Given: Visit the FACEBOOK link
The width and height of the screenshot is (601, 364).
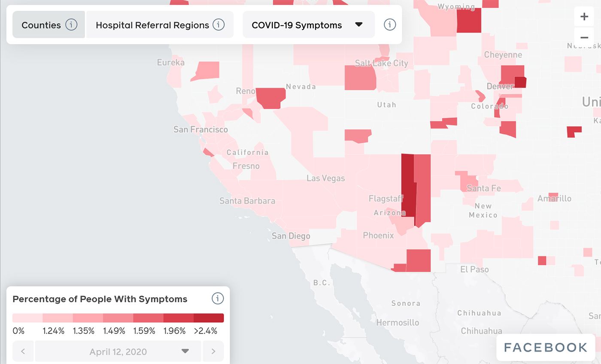Looking at the screenshot, I should (x=545, y=347).
